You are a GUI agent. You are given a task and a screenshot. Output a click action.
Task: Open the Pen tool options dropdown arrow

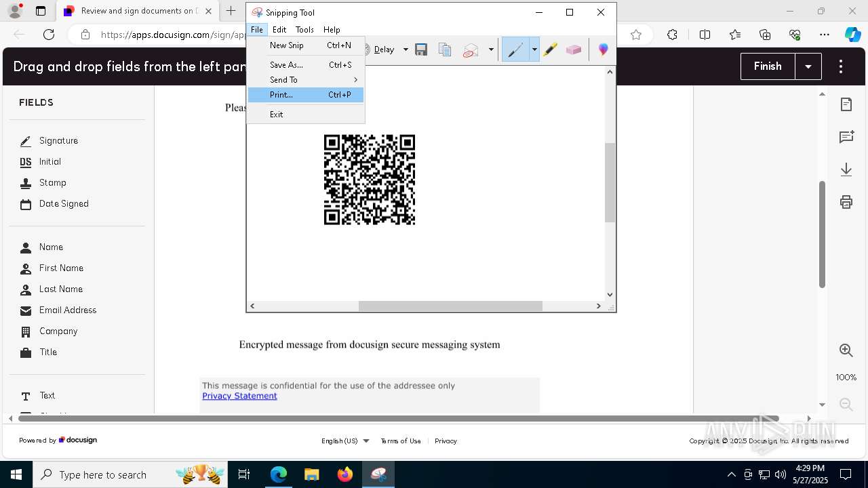534,49
